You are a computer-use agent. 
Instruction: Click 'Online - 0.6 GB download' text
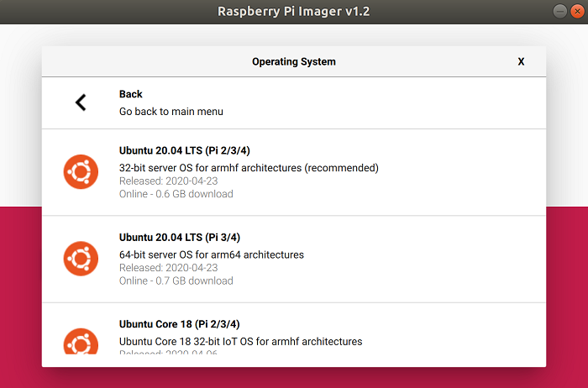pyautogui.click(x=176, y=194)
